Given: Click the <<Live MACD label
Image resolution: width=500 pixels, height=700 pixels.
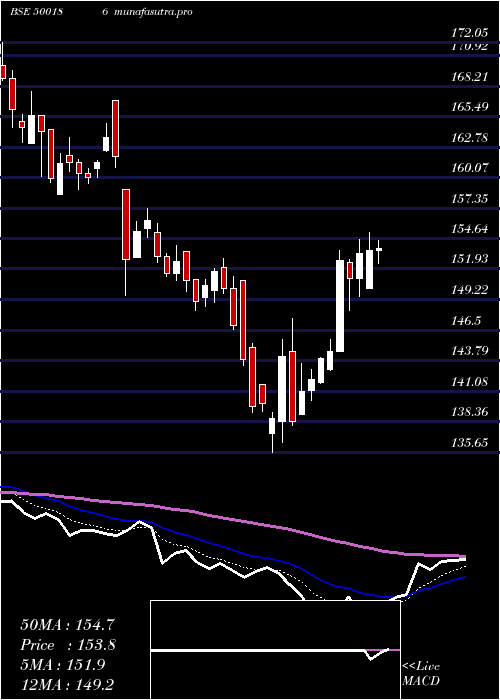Looking at the screenshot, I should tap(421, 674).
